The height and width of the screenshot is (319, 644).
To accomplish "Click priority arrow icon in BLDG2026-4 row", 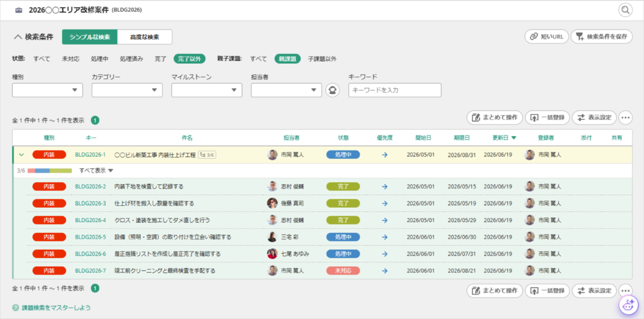I will tap(385, 220).
